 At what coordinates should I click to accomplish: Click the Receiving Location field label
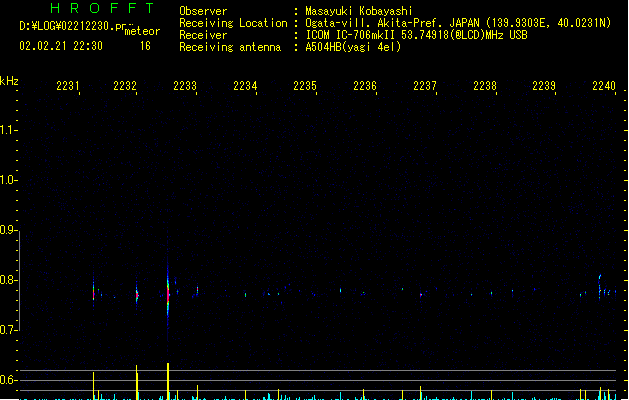[x=233, y=23]
